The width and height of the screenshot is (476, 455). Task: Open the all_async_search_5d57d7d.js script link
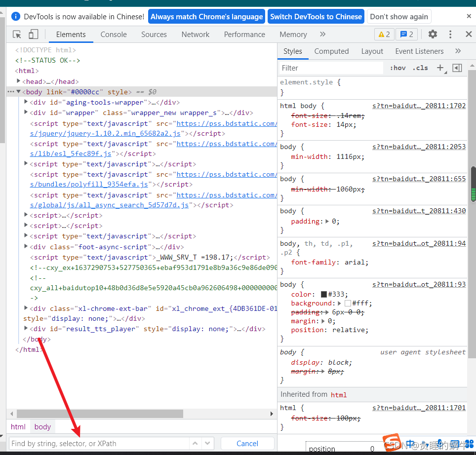pos(109,205)
